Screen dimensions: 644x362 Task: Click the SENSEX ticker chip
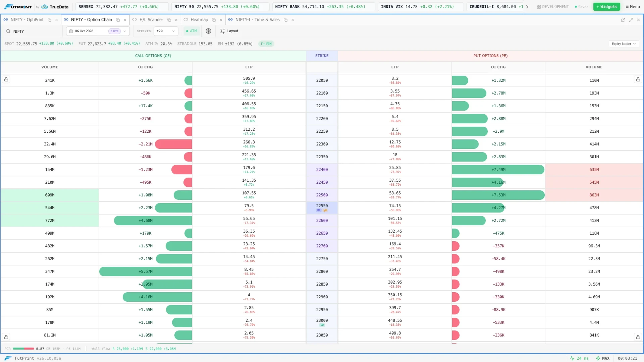[x=122, y=7]
